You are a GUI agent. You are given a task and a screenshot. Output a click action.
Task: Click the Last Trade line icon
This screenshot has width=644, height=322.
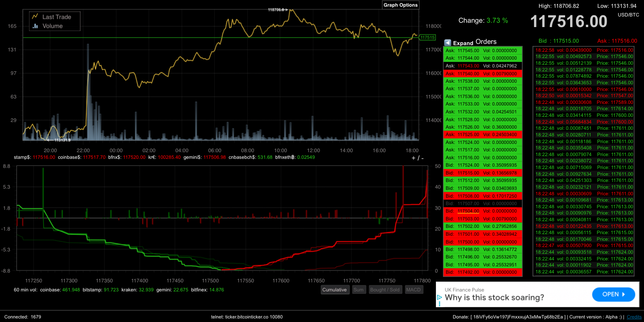tap(35, 16)
